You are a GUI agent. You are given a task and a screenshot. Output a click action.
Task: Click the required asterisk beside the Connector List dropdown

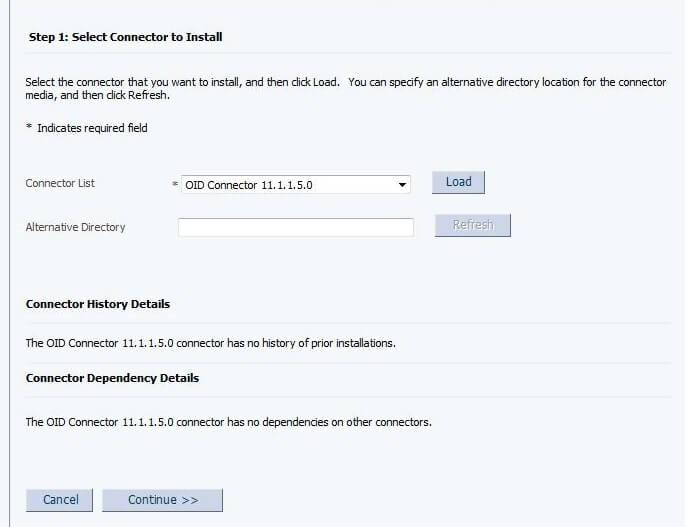(175, 186)
